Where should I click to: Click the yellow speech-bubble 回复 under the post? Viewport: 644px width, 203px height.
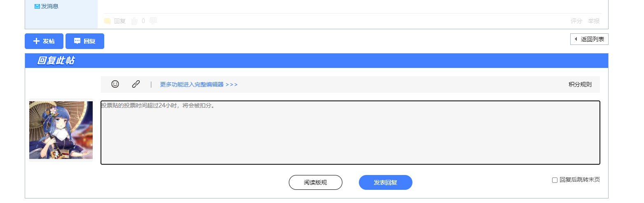point(115,21)
